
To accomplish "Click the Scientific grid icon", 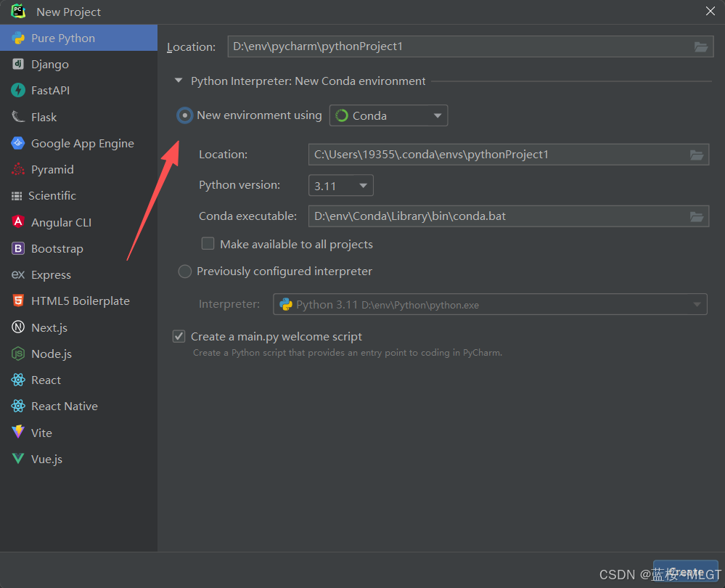I will pos(17,196).
